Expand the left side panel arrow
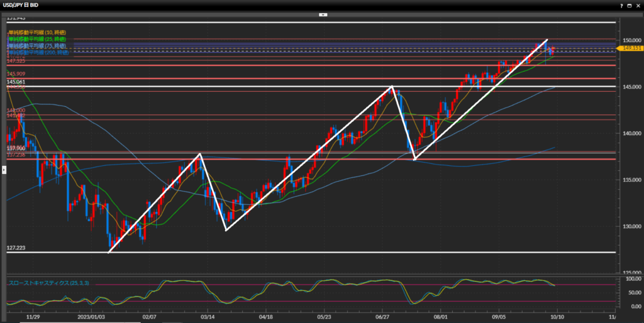This screenshot has width=644, height=323. coord(4,170)
